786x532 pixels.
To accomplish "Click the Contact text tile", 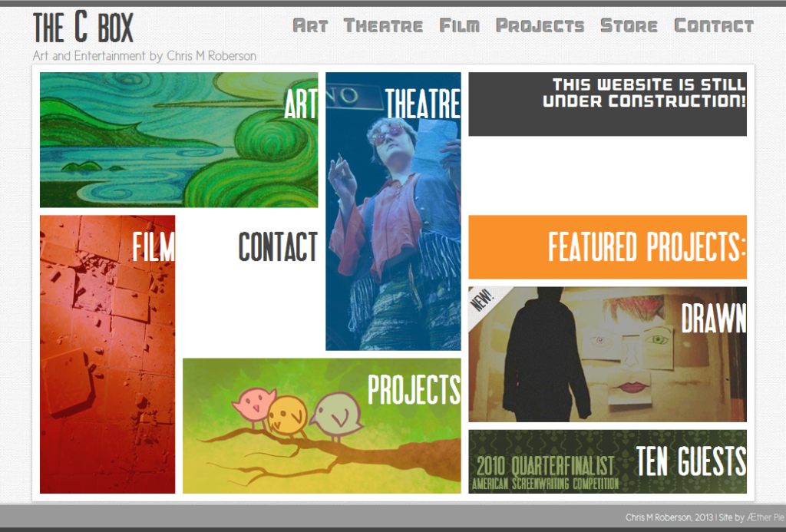I will (x=278, y=246).
